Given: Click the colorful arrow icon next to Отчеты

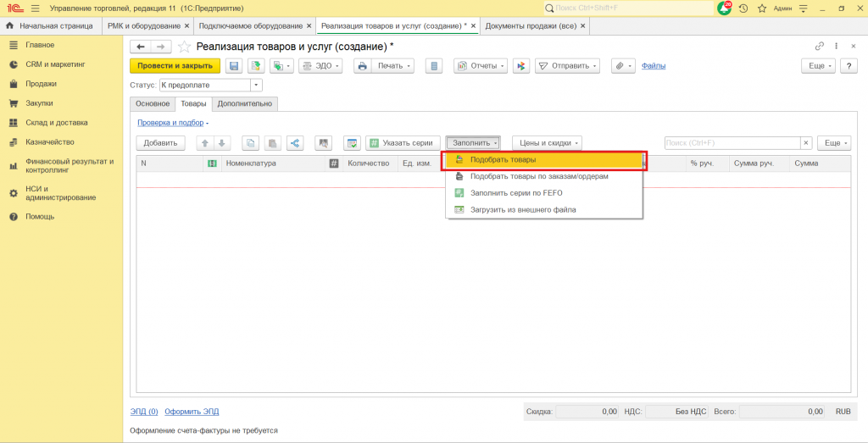Looking at the screenshot, I should (520, 66).
